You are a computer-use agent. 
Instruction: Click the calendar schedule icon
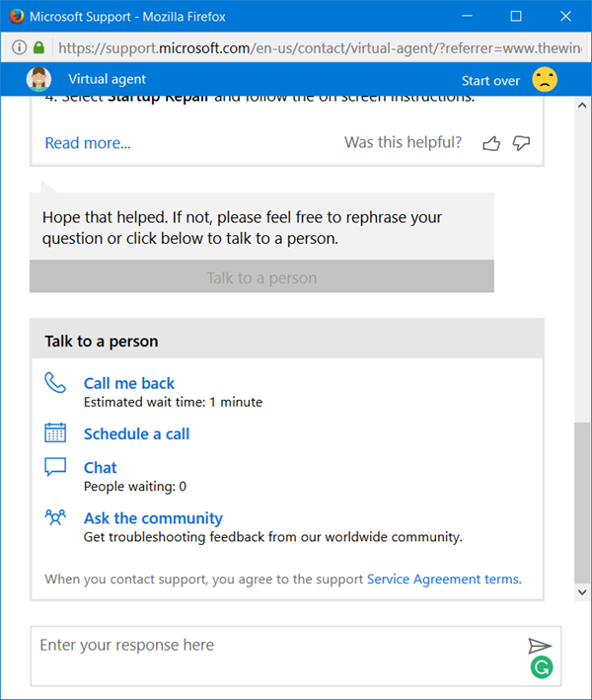tap(55, 432)
